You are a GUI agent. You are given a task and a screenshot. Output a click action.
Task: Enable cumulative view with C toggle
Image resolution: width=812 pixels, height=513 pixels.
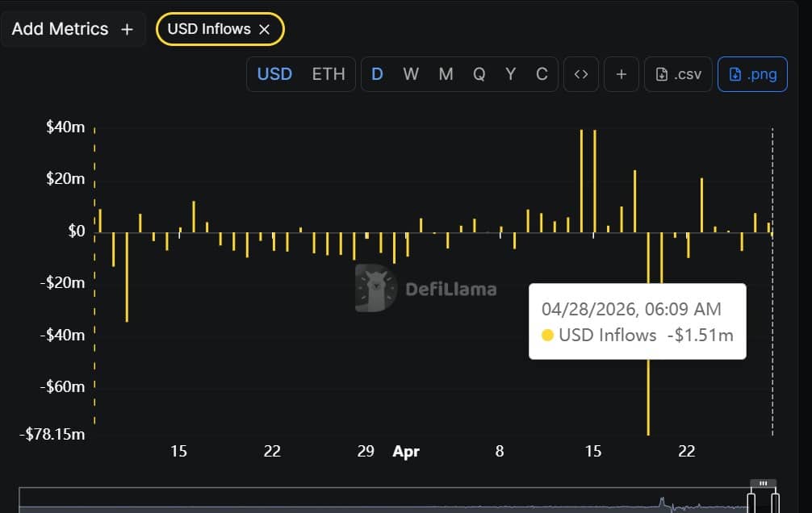(542, 73)
